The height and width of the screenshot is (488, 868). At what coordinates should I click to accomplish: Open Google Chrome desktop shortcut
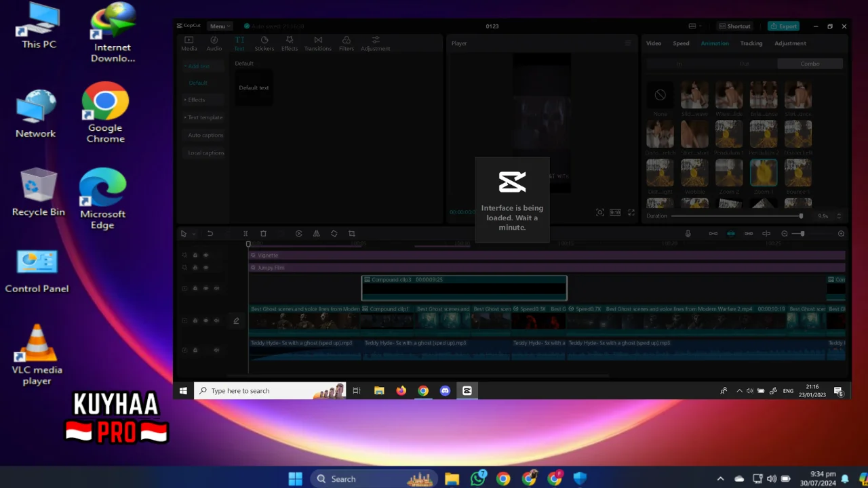click(105, 113)
